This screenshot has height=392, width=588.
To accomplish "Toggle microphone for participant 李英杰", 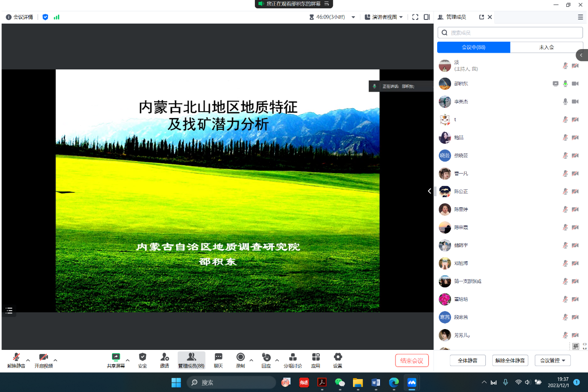I will tap(565, 102).
